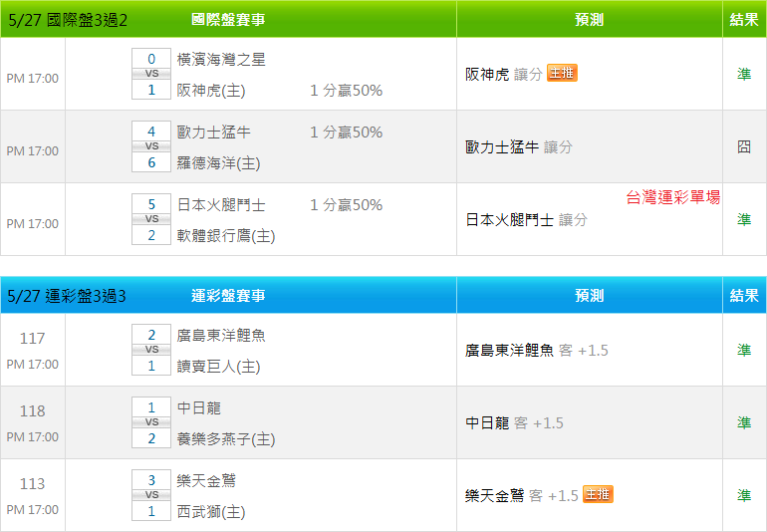Screen dimensions: 767x532
Task: Click score 5 for 日本火腿鬥士
Action: 151,204
